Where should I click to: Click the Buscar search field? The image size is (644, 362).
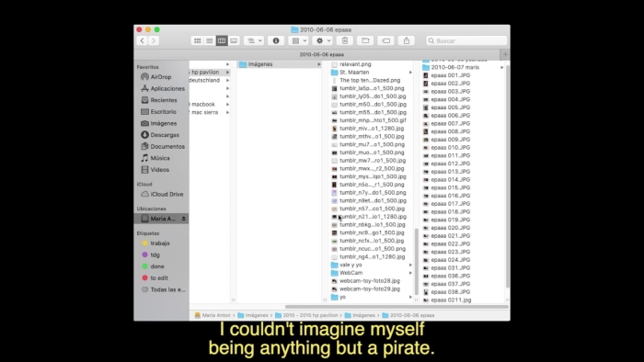pos(466,40)
